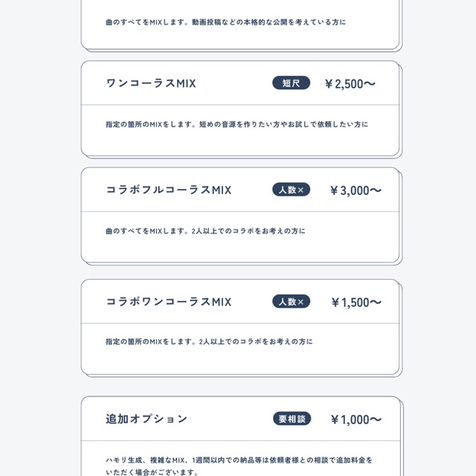Select the ￥1,000〜 price
This screenshot has width=476, height=476.
[356, 419]
